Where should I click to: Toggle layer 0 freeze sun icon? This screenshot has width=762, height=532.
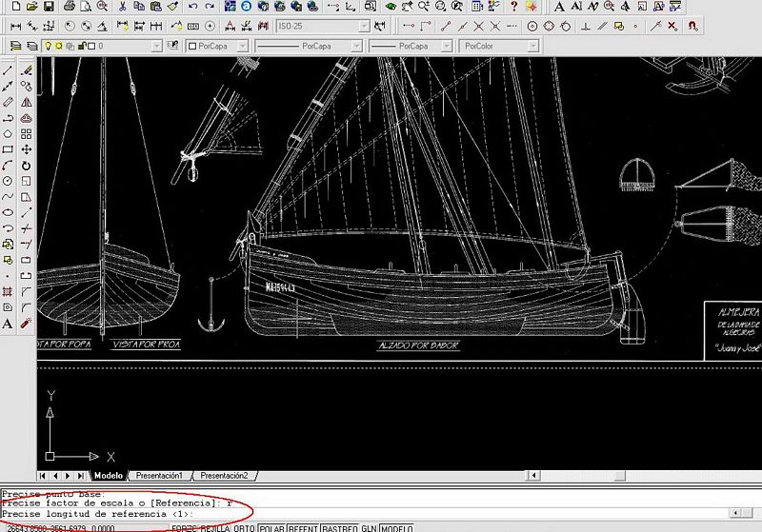(x=59, y=46)
